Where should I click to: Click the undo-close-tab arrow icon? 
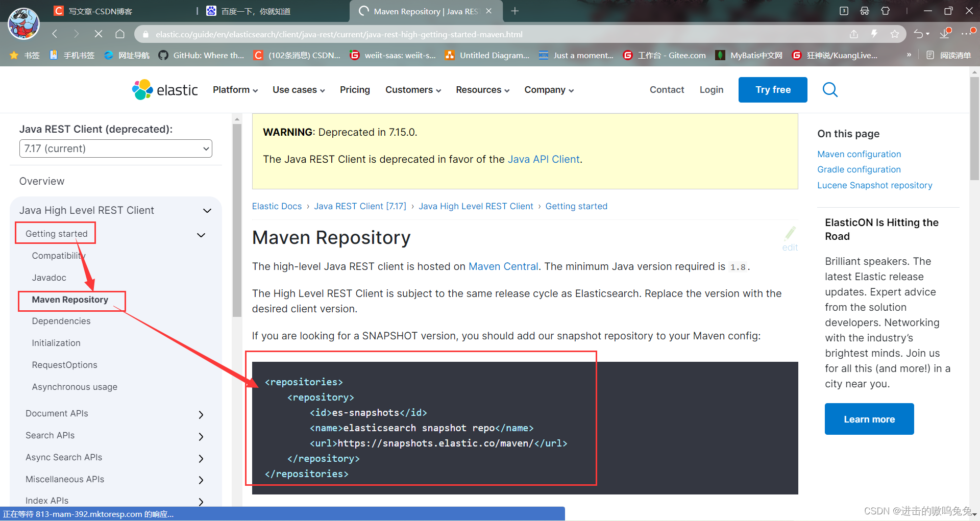pyautogui.click(x=919, y=34)
